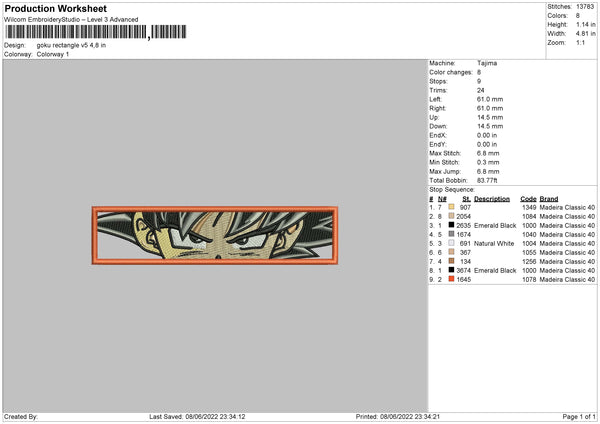Click thread code '1055'
The width and height of the screenshot is (600, 424).
tap(529, 253)
